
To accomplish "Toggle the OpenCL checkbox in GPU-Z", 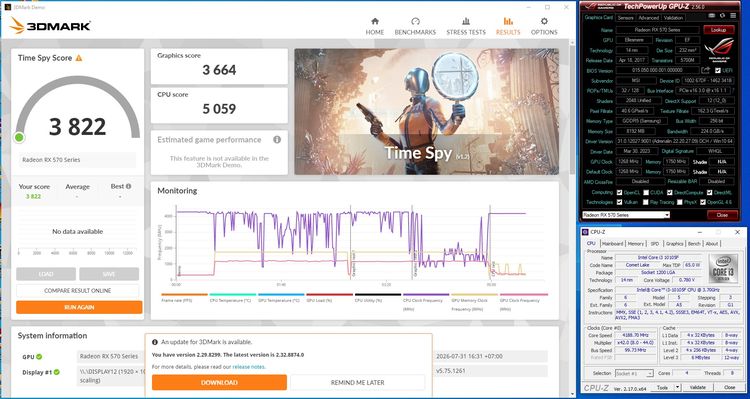I will (x=619, y=192).
